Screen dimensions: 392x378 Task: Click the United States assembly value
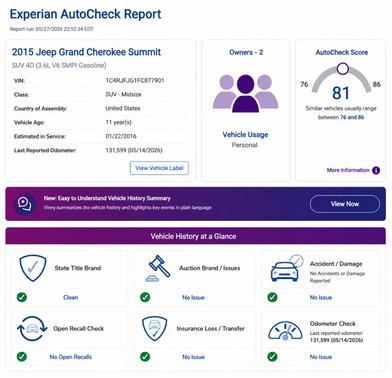[123, 108]
